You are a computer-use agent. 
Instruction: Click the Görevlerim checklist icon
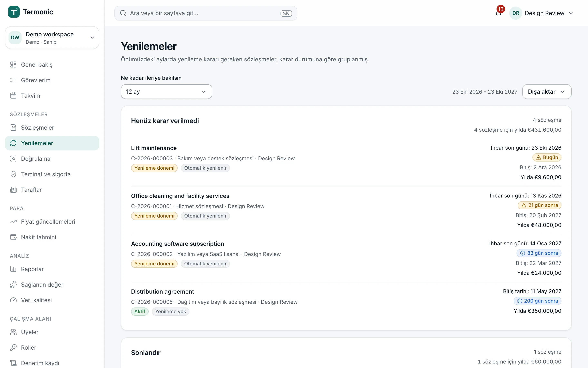(x=13, y=80)
